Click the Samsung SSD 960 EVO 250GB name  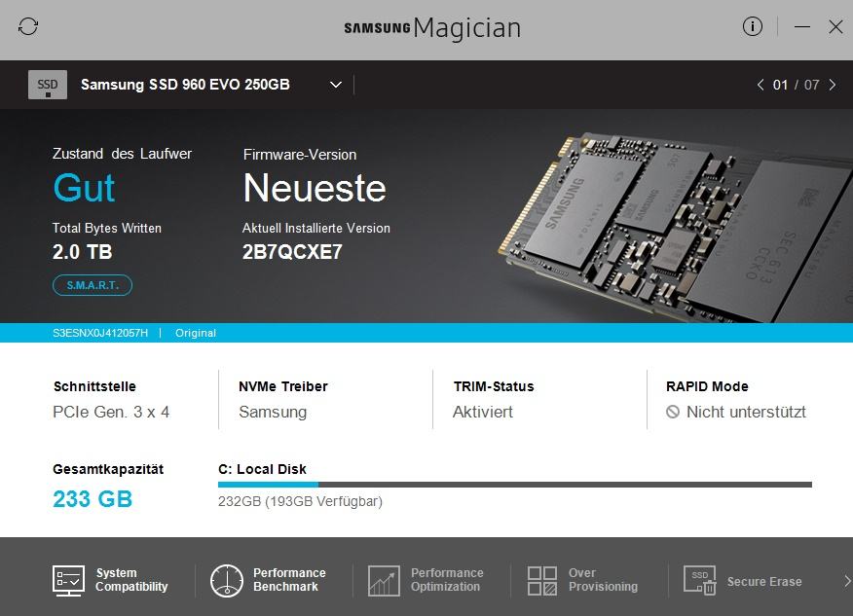click(185, 85)
